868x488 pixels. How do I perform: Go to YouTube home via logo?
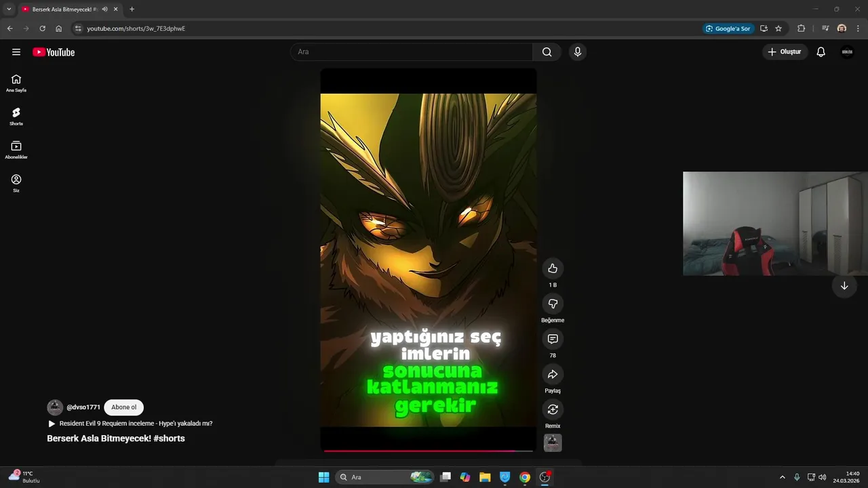[x=54, y=52]
